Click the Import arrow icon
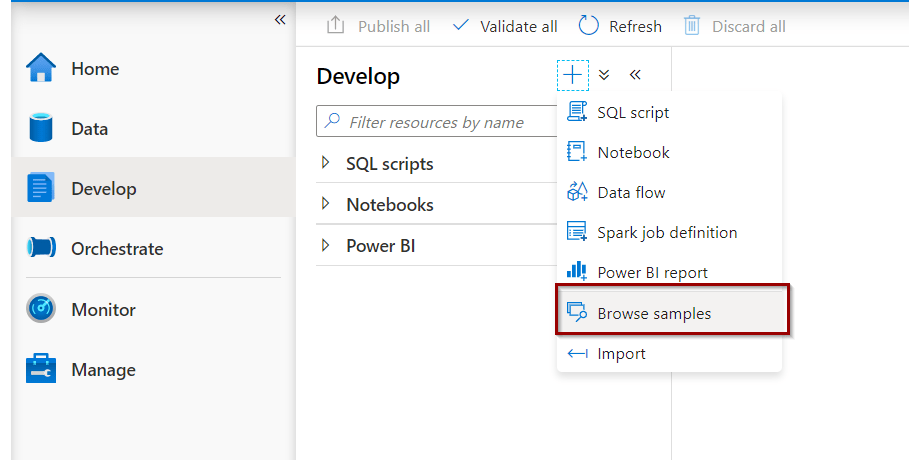Viewport: 909px width, 460px height. point(577,353)
